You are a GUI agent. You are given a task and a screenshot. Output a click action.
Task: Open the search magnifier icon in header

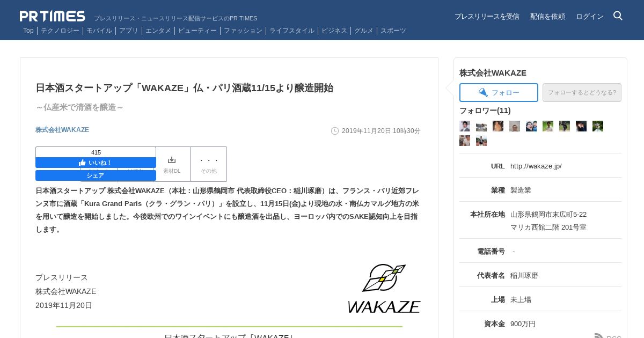pyautogui.click(x=618, y=16)
